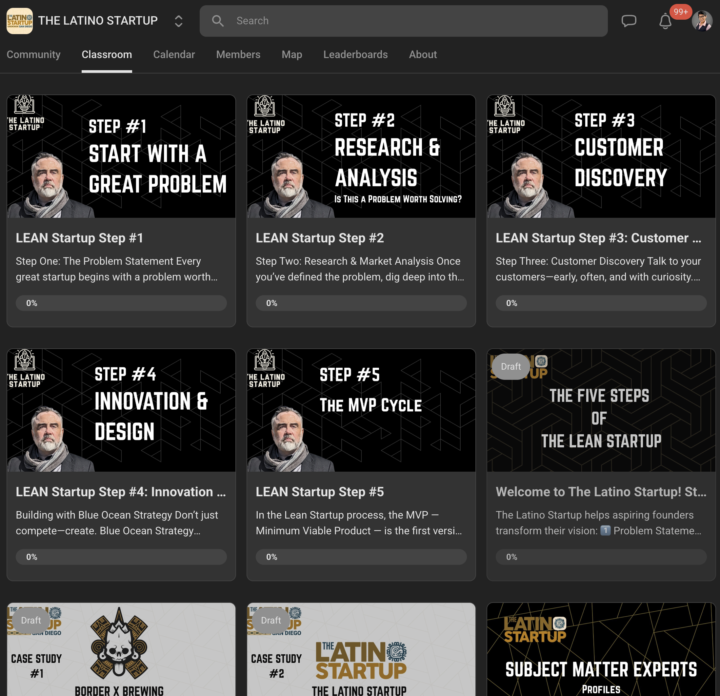Screen dimensions: 720x696
Task: Click Latin Startup gold logo on Subject Matter Experts
Action: (534, 629)
